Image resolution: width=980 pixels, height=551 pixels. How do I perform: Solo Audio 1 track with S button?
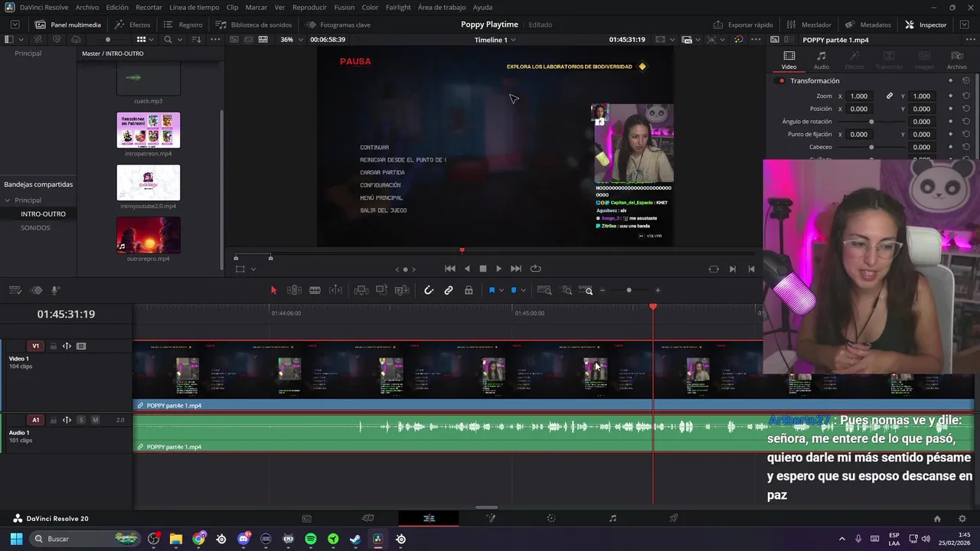pos(81,420)
